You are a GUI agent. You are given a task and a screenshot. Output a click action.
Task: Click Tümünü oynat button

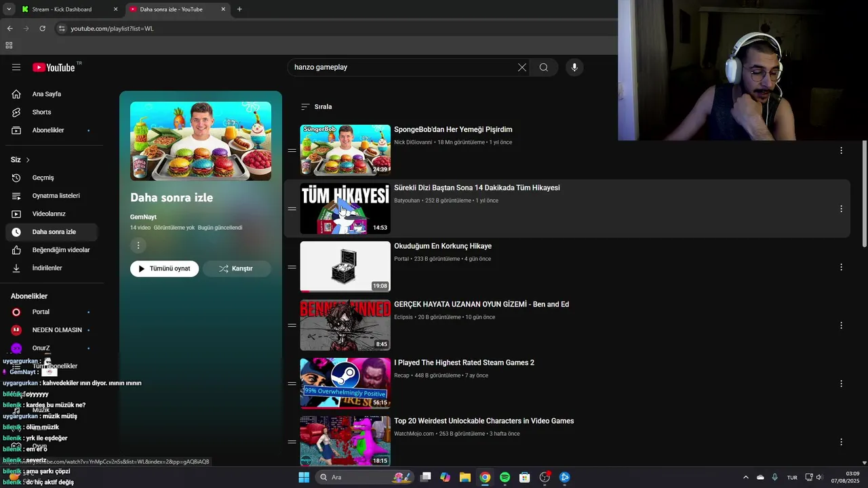(x=164, y=268)
